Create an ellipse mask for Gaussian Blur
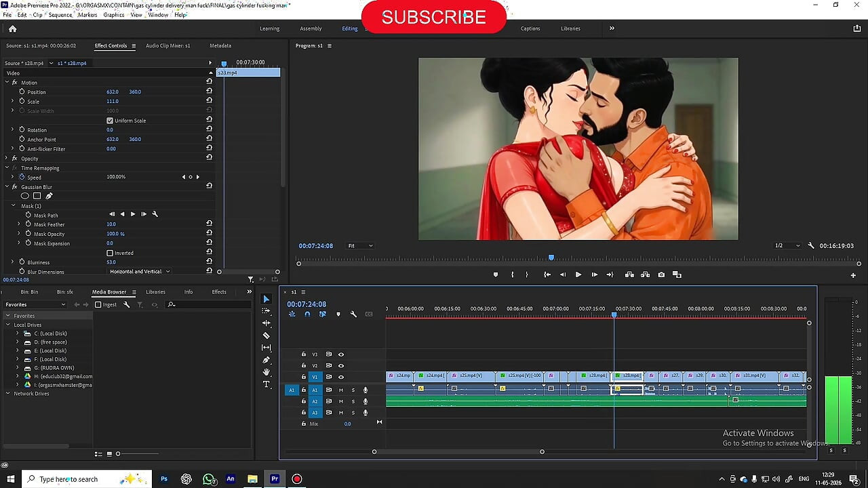Viewport: 868px width, 488px height. pos(25,196)
